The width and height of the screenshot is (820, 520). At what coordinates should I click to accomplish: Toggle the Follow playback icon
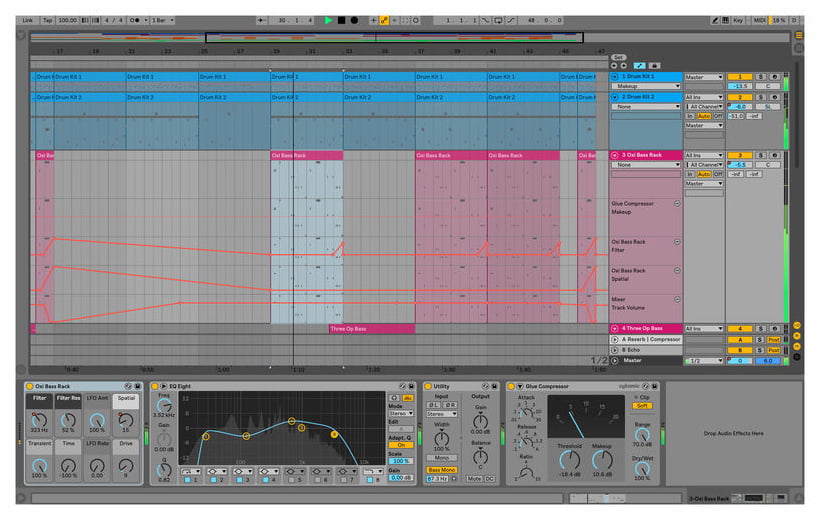tap(261, 20)
